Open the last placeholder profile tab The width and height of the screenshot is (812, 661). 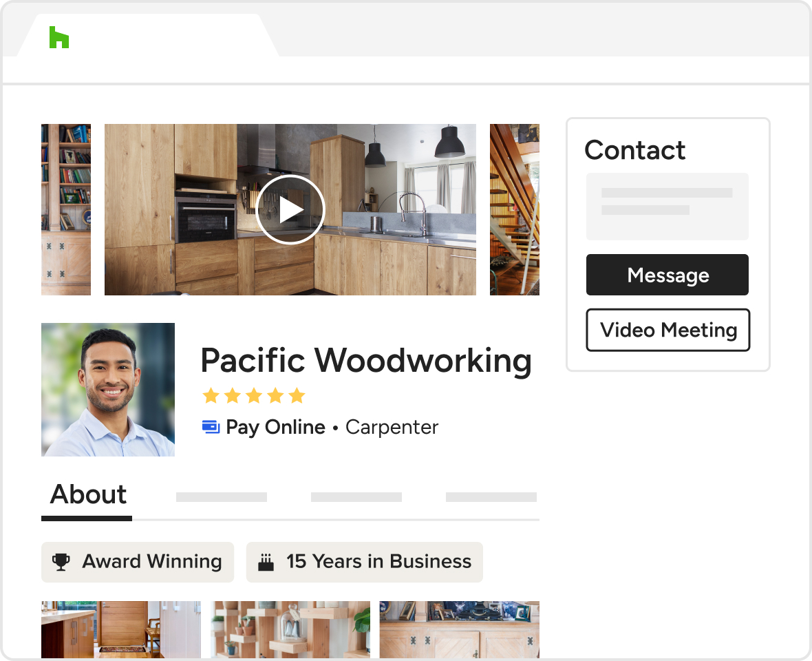pyautogui.click(x=491, y=497)
